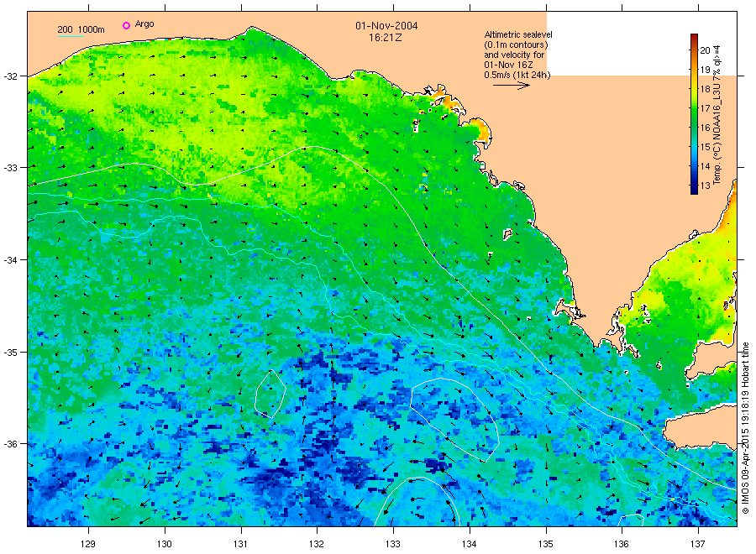Click latitude label '-33'
The width and height of the screenshot is (756, 554).
click(10, 168)
